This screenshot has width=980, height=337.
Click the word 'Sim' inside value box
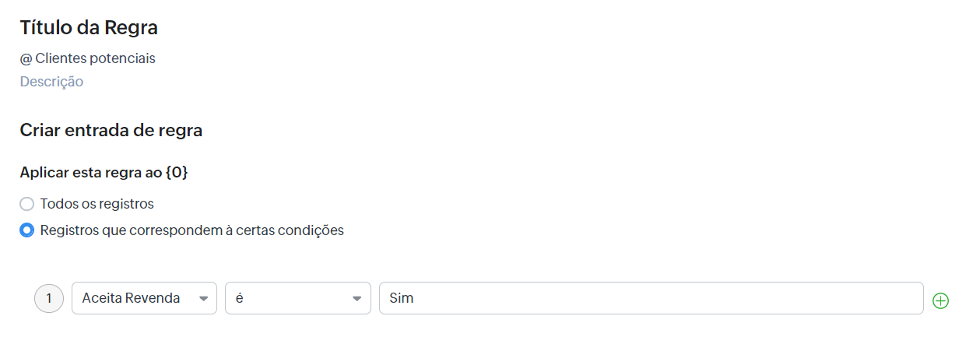[x=402, y=299]
